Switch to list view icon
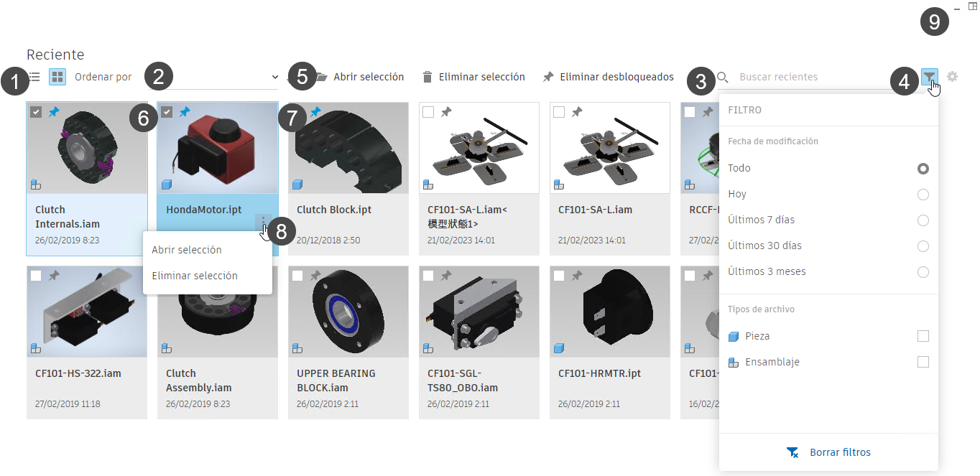Viewport: 980px width, 476px height. pyautogui.click(x=34, y=77)
